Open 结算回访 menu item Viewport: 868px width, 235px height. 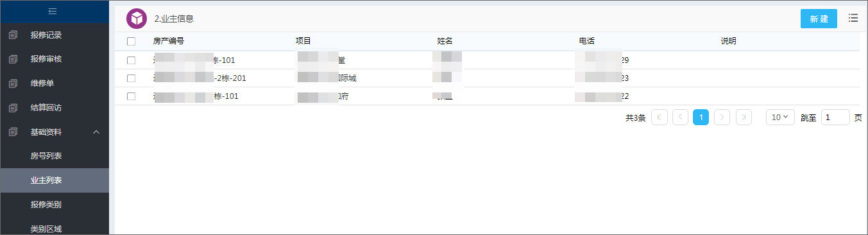coord(55,108)
